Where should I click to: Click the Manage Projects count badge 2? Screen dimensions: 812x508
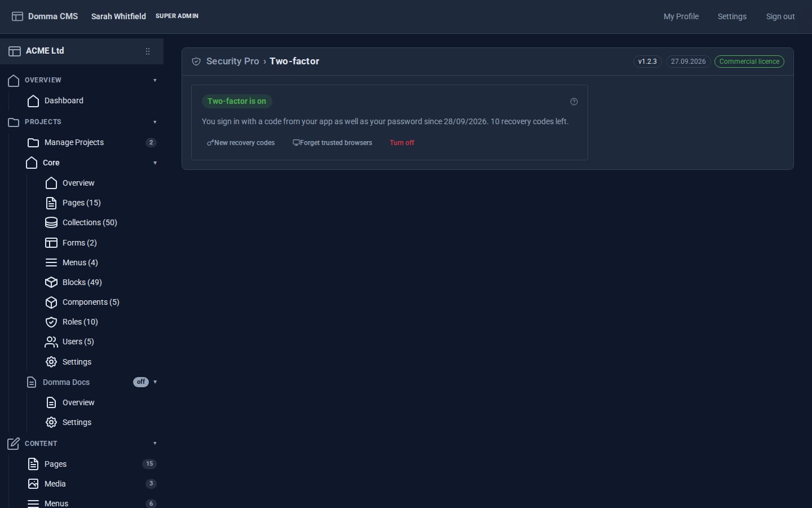click(x=151, y=142)
